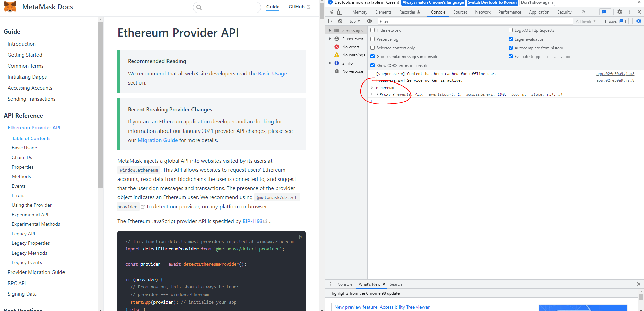Click the issues counter badge next to settings

pyautogui.click(x=605, y=12)
